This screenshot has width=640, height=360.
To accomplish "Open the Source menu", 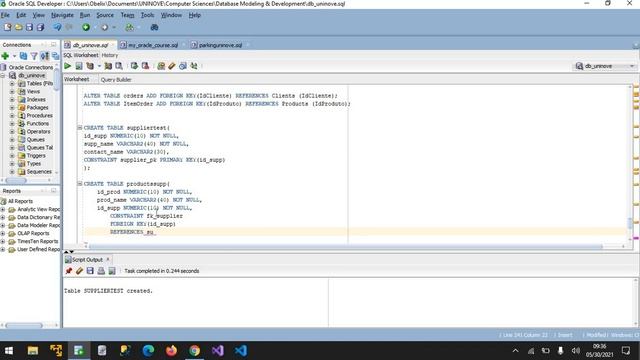I will tap(105, 15).
